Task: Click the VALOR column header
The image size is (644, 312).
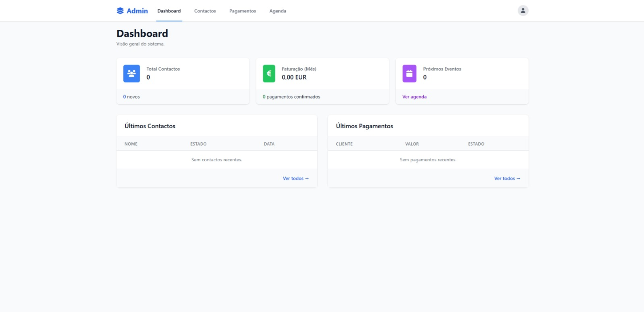Action: 412,144
